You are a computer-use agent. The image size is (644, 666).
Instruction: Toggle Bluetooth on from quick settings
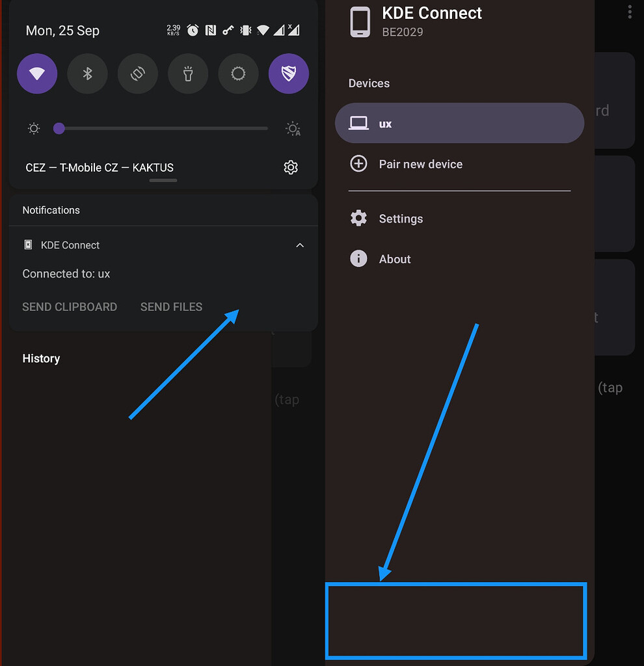pos(87,73)
